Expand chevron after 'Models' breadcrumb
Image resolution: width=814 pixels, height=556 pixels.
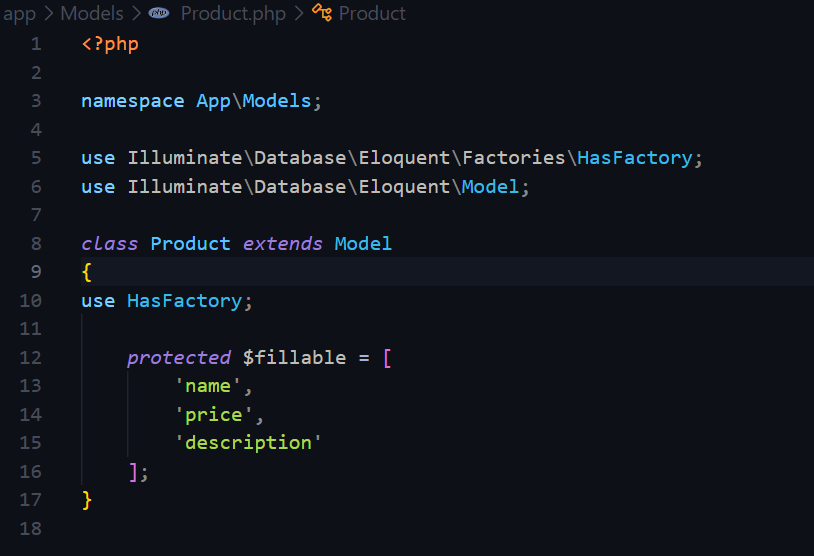[x=136, y=13]
